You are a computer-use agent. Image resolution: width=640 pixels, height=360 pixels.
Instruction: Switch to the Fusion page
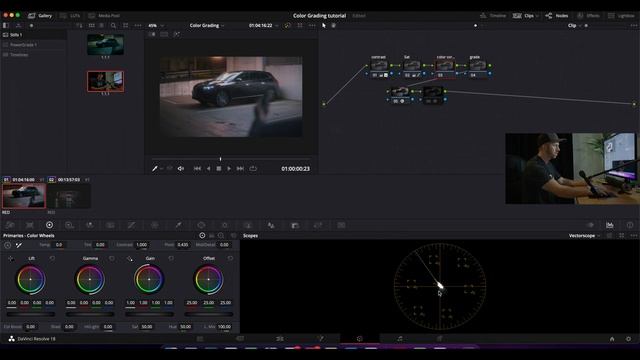point(320,338)
